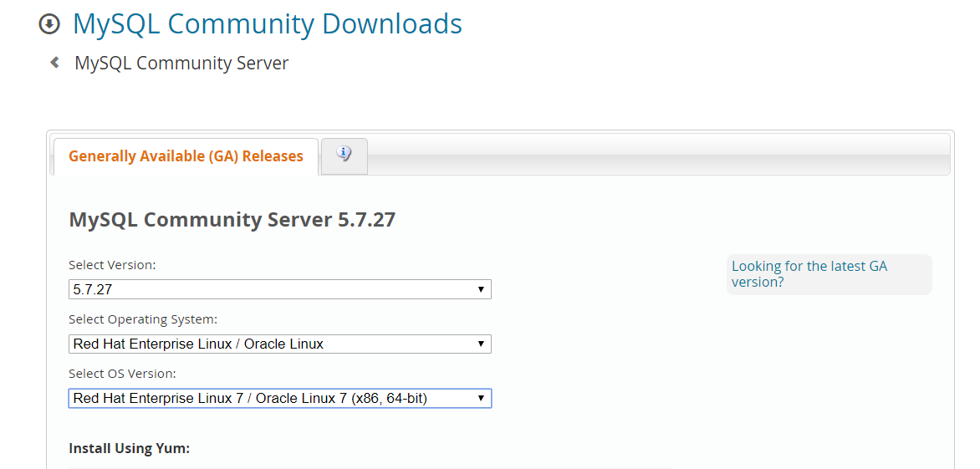Image resolution: width=980 pixels, height=469 pixels.
Task: Click the 'Select Version:' label
Action: click(x=112, y=265)
